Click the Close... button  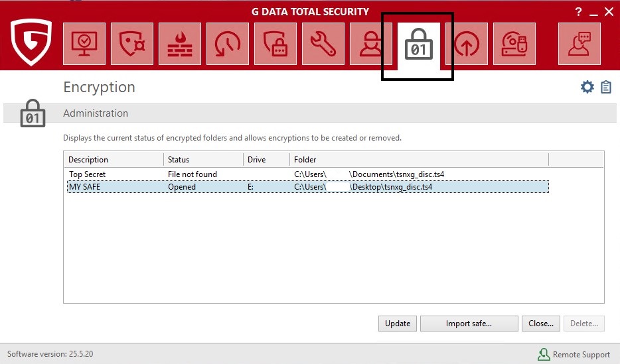pos(541,324)
